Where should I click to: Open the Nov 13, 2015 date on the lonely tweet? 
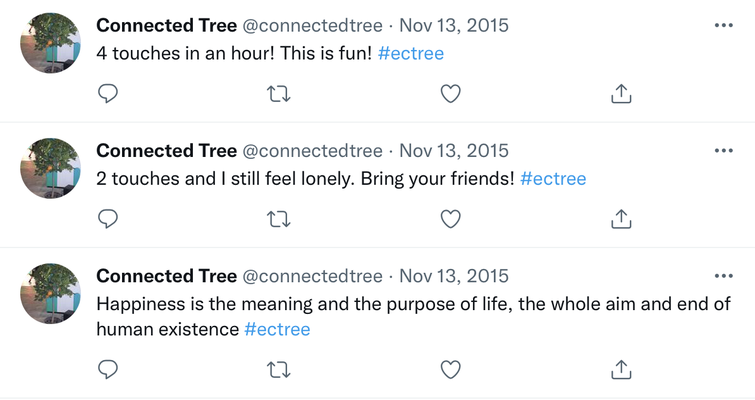(x=454, y=151)
